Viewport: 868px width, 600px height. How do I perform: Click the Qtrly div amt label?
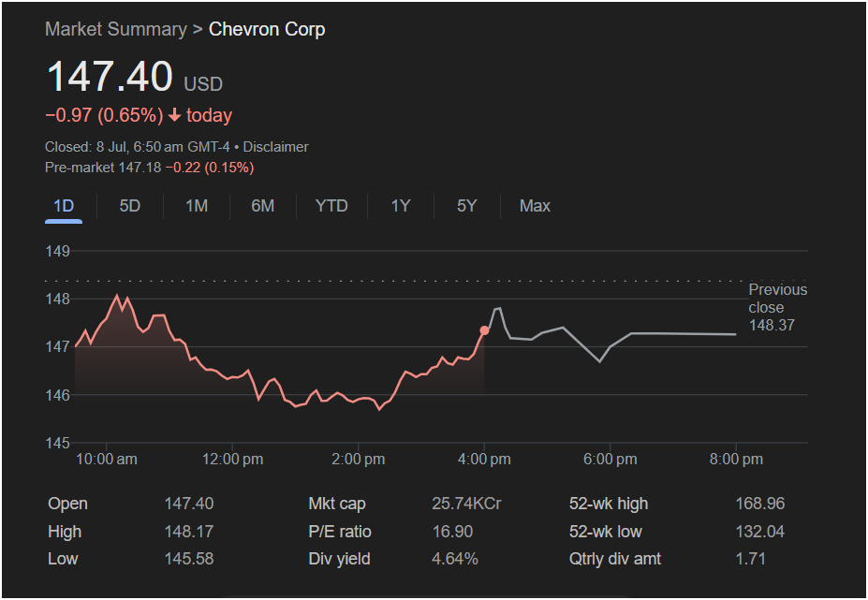tap(615, 559)
